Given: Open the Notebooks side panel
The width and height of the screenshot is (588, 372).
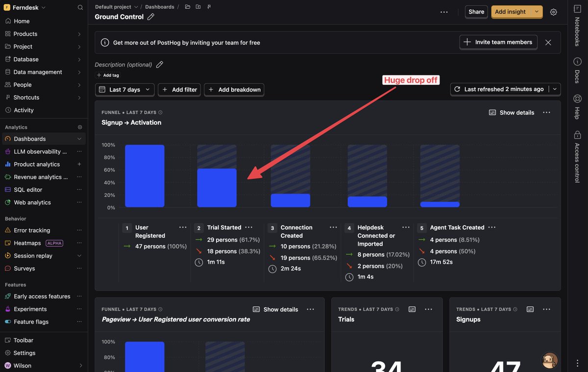Looking at the screenshot, I should coord(577,27).
